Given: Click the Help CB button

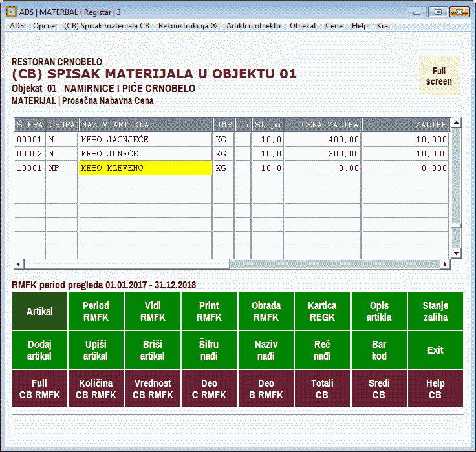Looking at the screenshot, I should click(435, 389).
